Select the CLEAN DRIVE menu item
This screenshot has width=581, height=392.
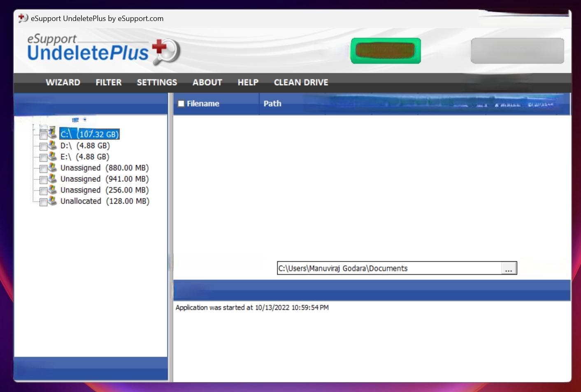click(x=301, y=82)
